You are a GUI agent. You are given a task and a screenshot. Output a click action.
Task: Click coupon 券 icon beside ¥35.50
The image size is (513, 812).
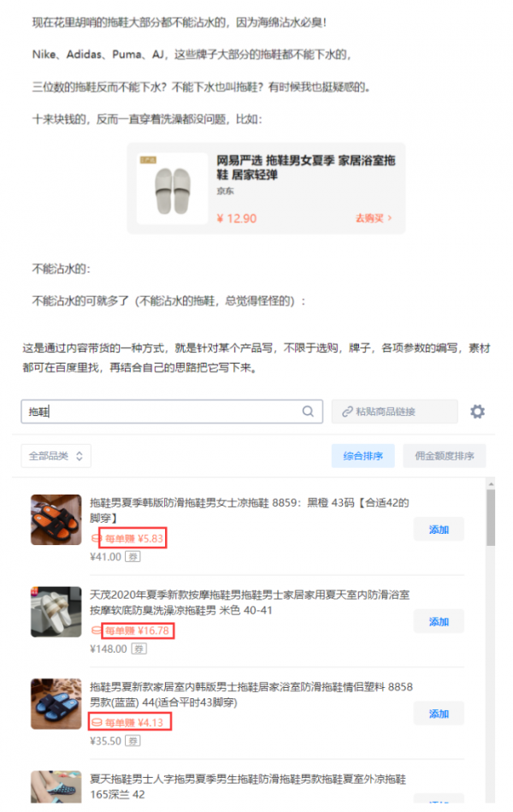(x=133, y=741)
